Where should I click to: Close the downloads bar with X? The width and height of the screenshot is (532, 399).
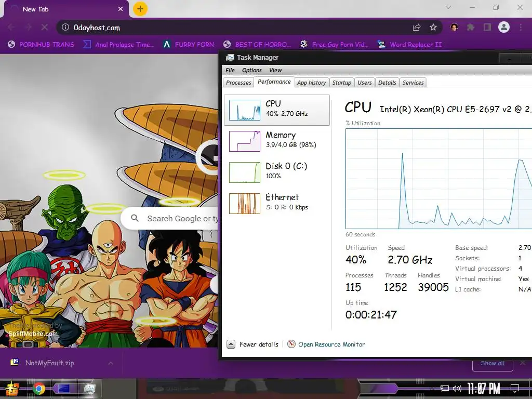523,363
